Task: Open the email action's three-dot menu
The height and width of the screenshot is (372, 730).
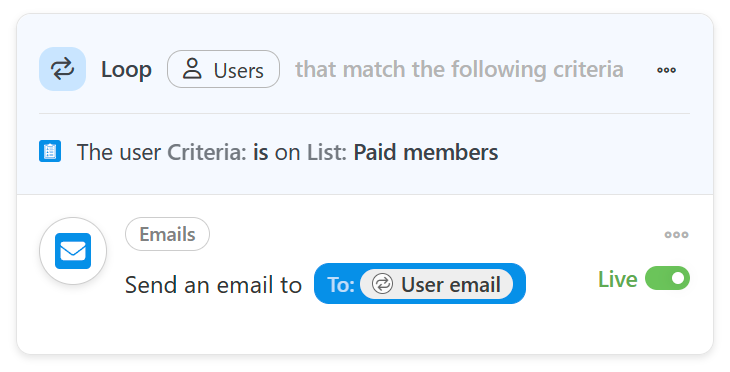Action: pyautogui.click(x=676, y=234)
